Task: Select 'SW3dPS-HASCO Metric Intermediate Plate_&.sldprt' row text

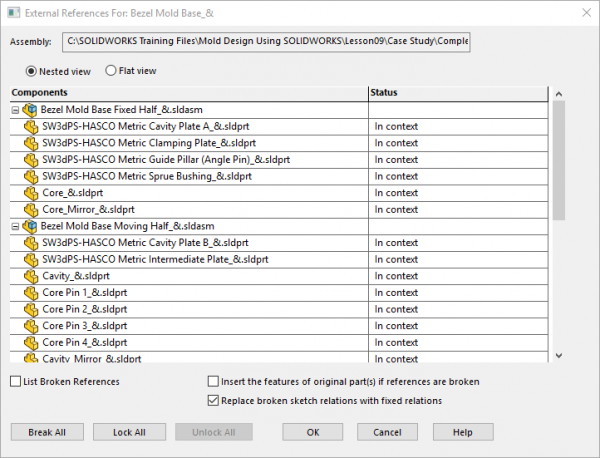Action: click(x=155, y=259)
